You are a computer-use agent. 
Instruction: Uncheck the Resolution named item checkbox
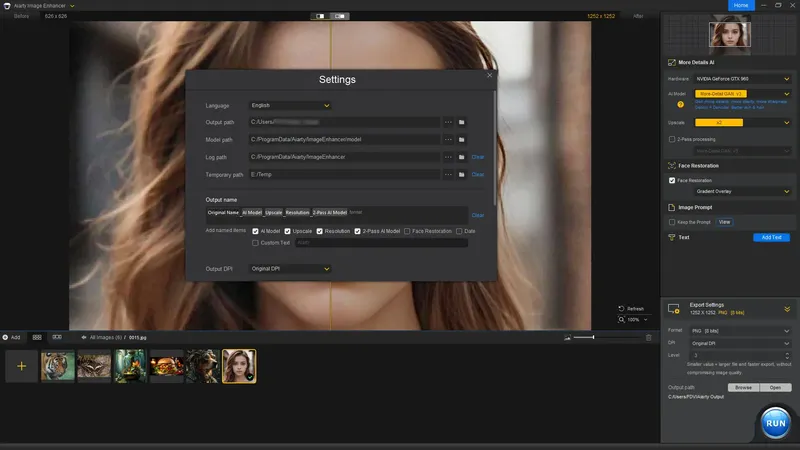[319, 231]
